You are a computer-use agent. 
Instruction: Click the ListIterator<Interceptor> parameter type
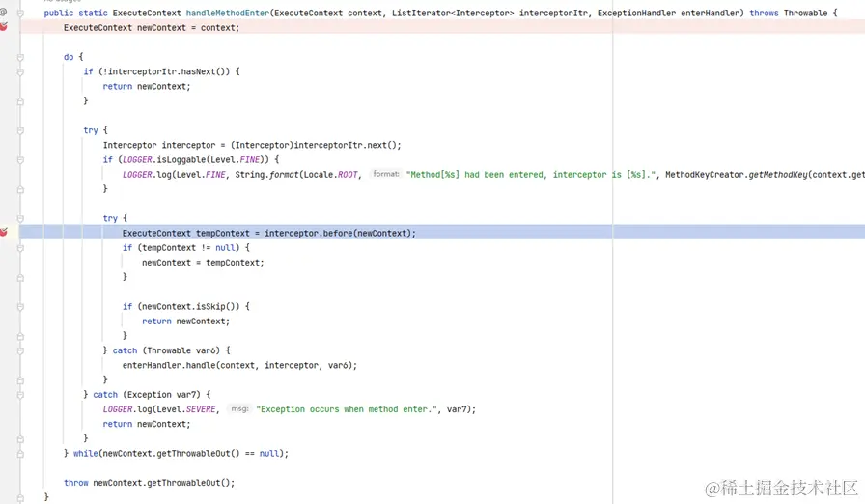tap(453, 13)
